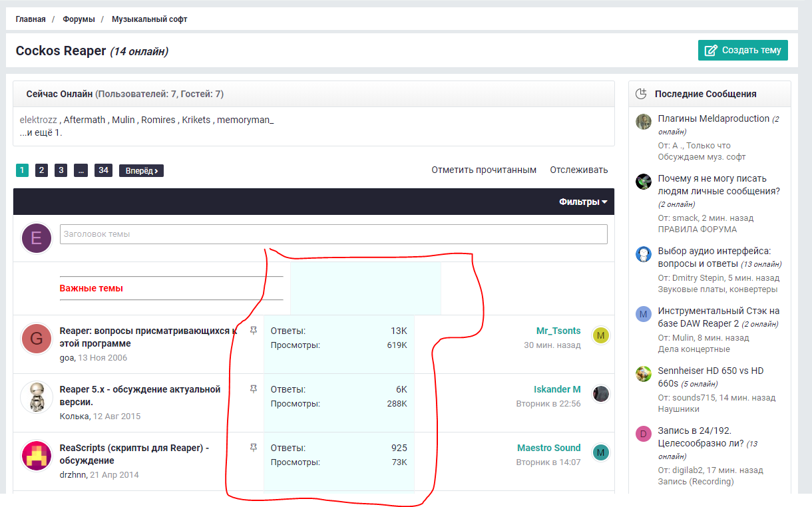Viewport: 812px width, 507px height.
Task: Open Выбор аудио интерфейса: вопросы и ответы
Action: click(x=714, y=257)
